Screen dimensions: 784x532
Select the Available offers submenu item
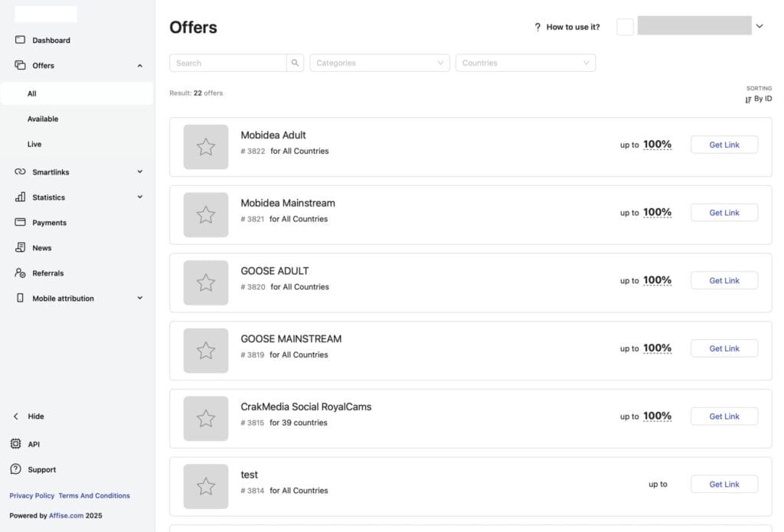[x=43, y=119]
